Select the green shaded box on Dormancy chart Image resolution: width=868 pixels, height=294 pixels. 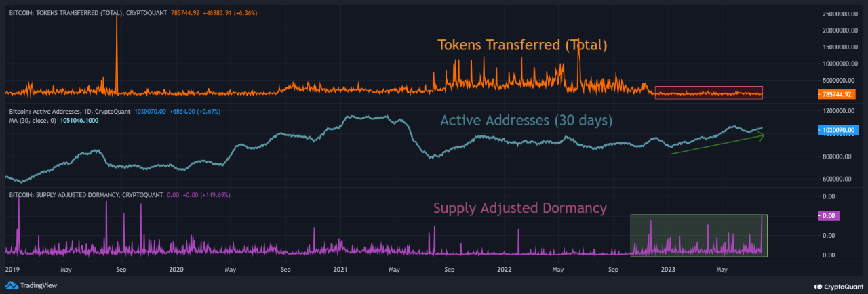pos(698,235)
